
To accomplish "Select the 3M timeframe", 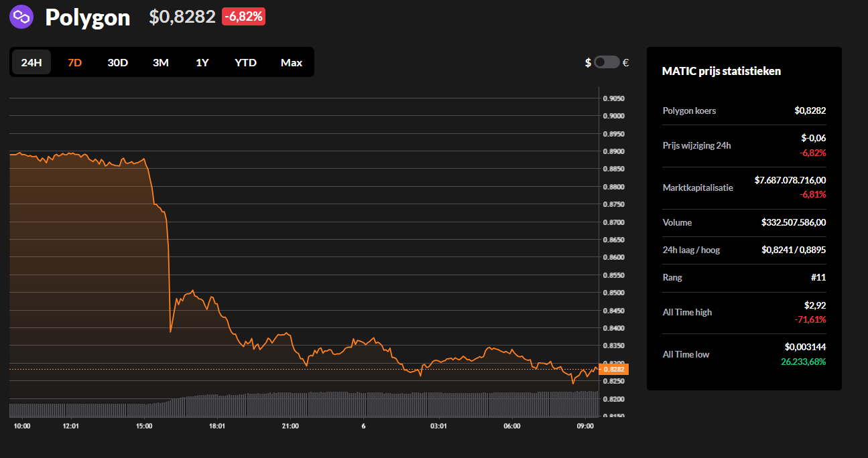I will click(160, 62).
